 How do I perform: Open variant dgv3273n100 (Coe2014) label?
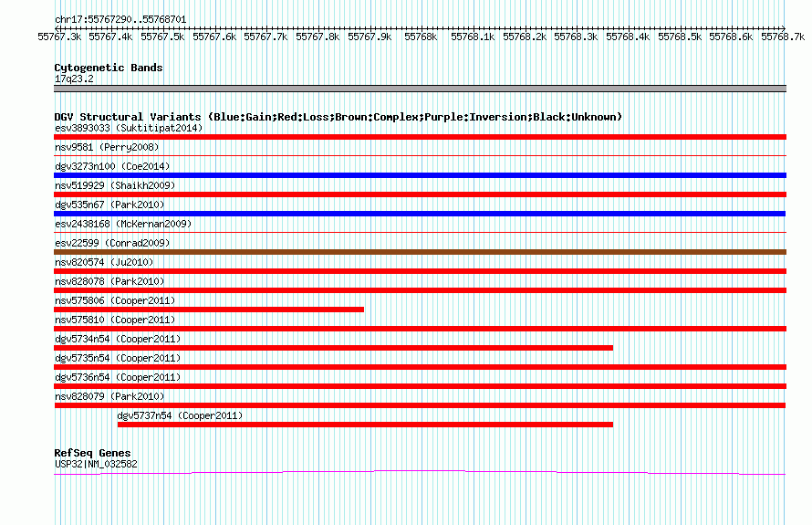click(112, 166)
